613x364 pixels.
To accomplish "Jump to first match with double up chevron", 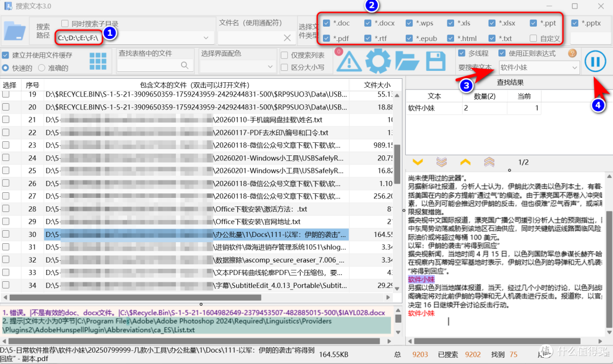I will pyautogui.click(x=489, y=162).
